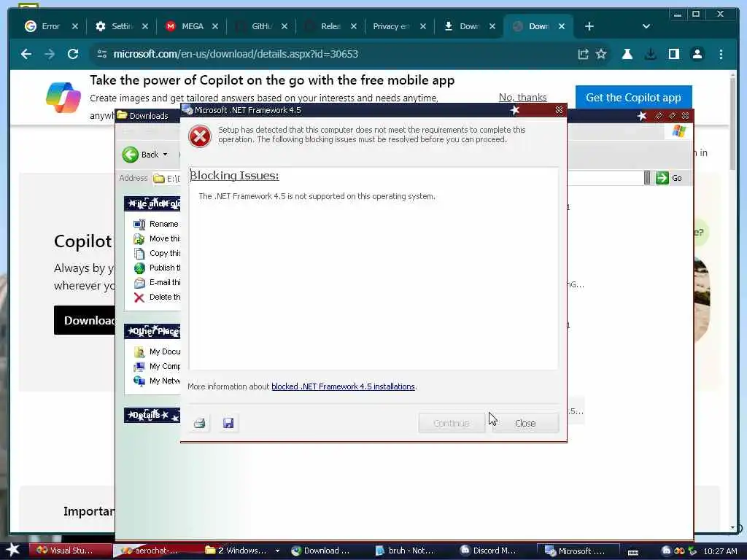Click the clock showing 10:27 AM
The height and width of the screenshot is (560, 747).
[x=720, y=551]
